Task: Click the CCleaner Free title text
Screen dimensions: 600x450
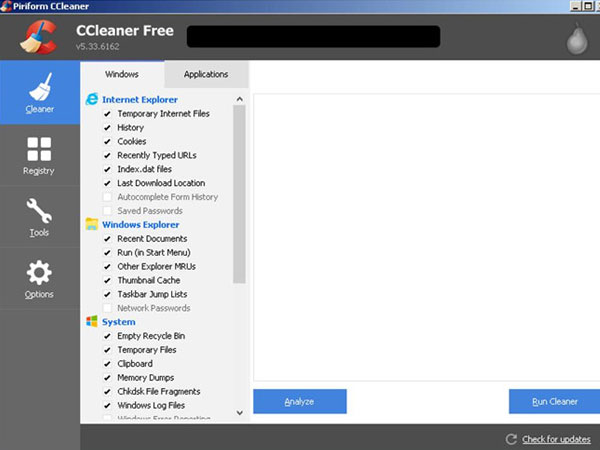Action: tap(125, 31)
